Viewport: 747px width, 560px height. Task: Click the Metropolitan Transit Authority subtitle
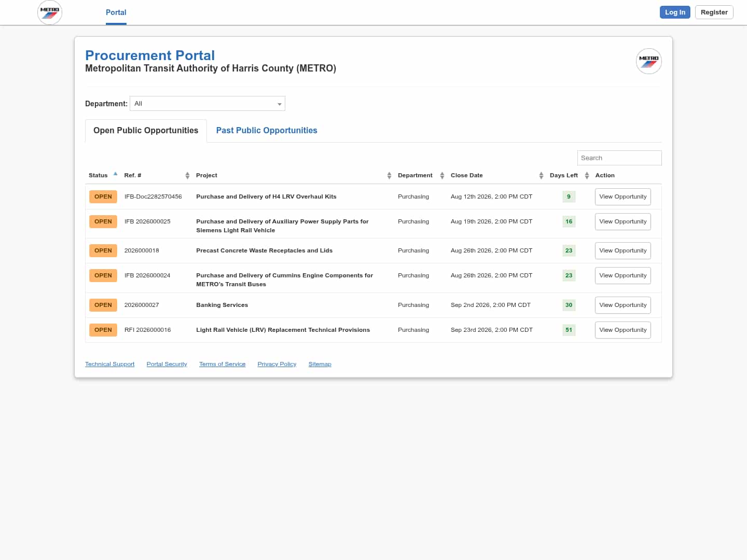click(211, 68)
